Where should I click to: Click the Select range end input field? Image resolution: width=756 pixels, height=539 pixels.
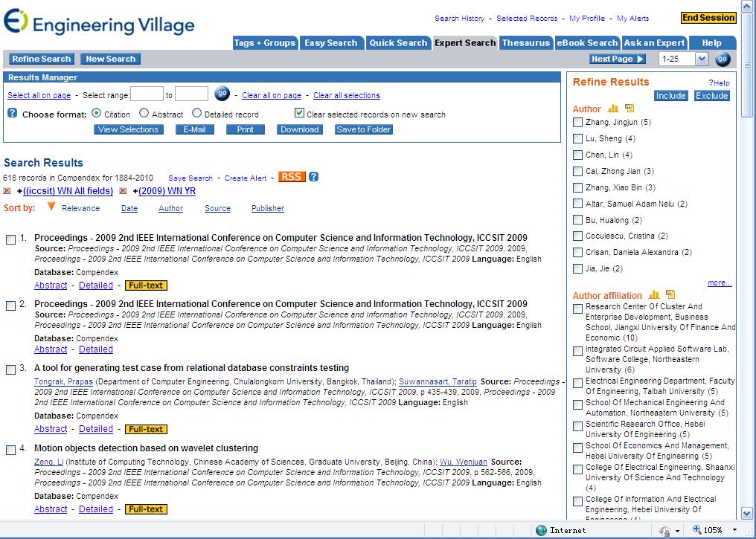191,94
